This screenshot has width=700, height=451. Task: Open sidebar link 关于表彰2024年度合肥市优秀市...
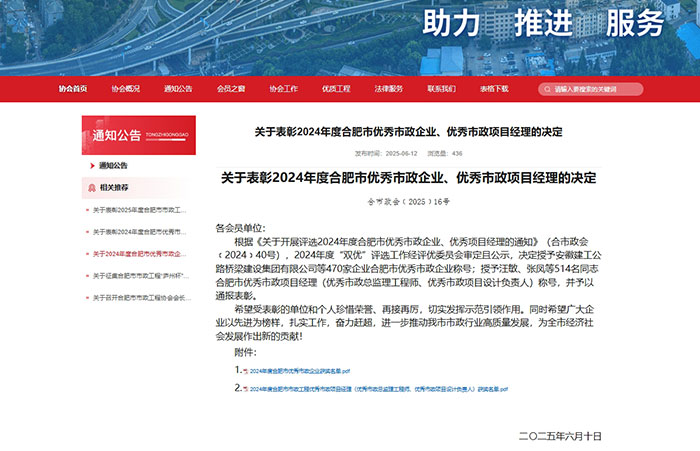coord(139,232)
